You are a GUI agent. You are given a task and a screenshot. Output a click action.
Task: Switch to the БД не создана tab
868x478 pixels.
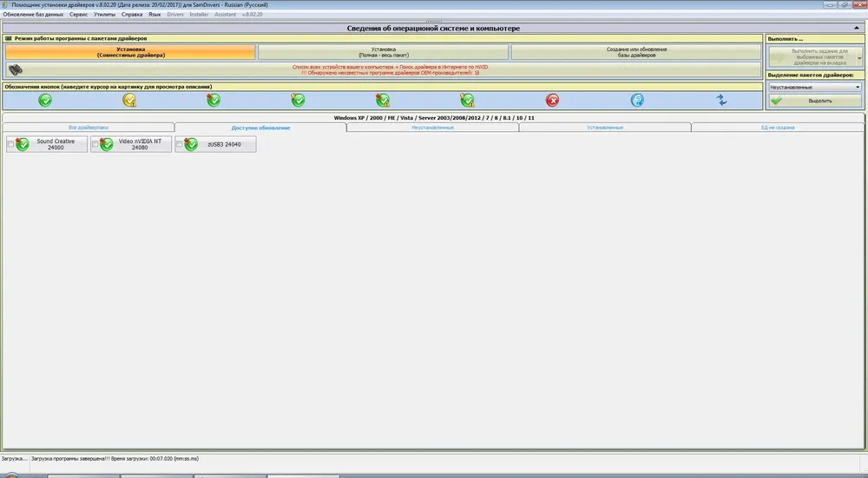777,128
